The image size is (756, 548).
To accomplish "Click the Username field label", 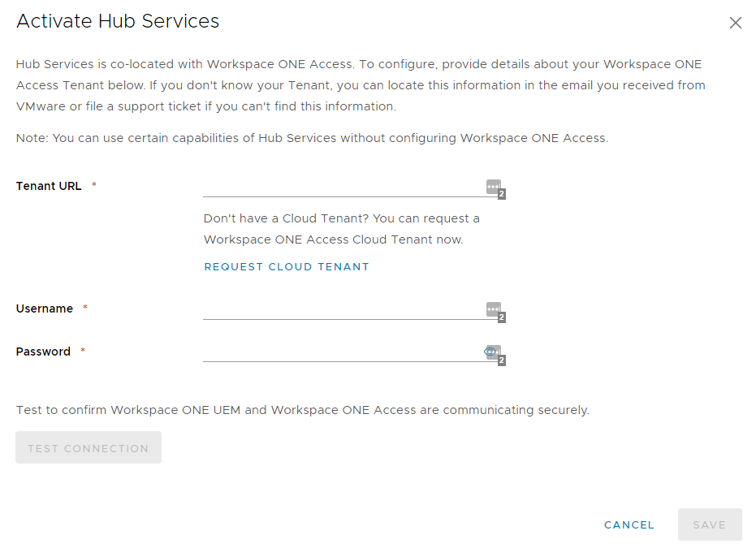I will (x=45, y=309).
